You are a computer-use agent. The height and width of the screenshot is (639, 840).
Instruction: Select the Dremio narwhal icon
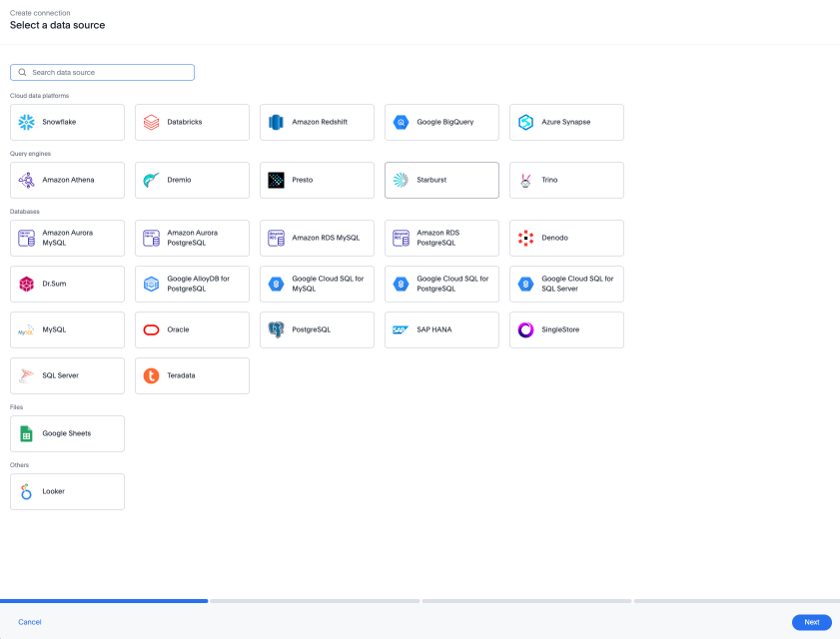pyautogui.click(x=151, y=180)
